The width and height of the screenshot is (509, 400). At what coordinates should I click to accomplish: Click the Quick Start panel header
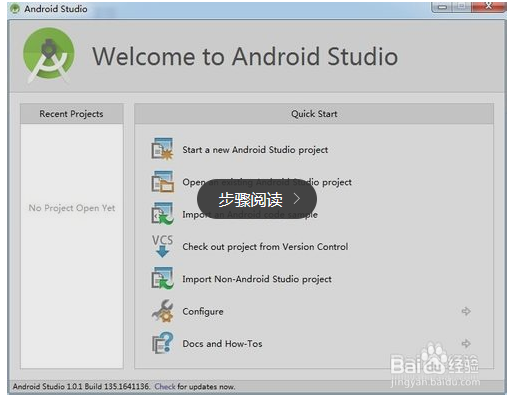click(x=314, y=114)
